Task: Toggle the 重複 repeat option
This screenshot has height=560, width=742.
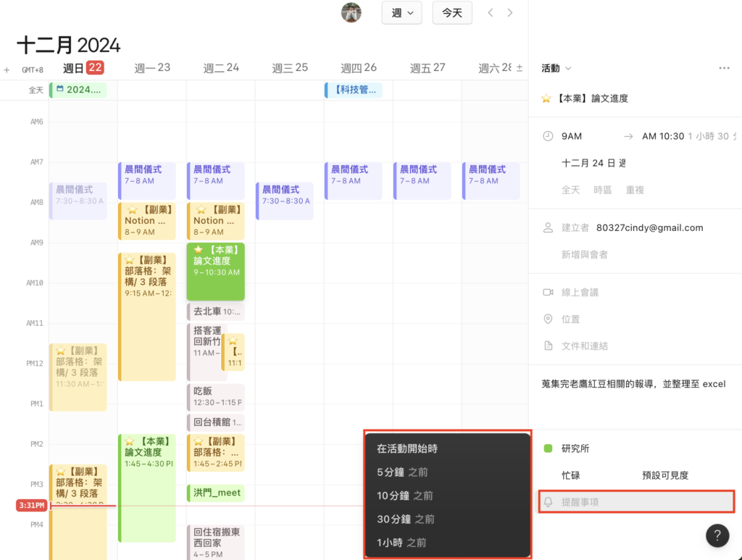Action: coord(635,190)
